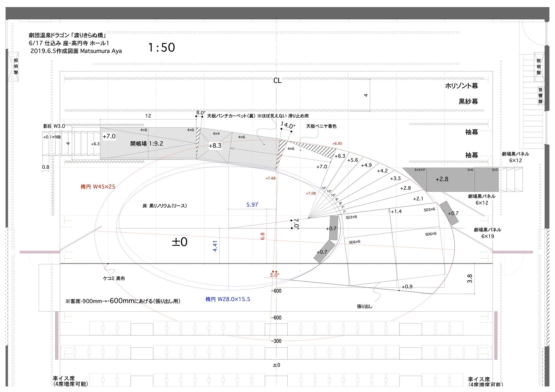The image size is (555, 392).
Task: Click the red 6.8 dimension
Action: click(x=262, y=236)
